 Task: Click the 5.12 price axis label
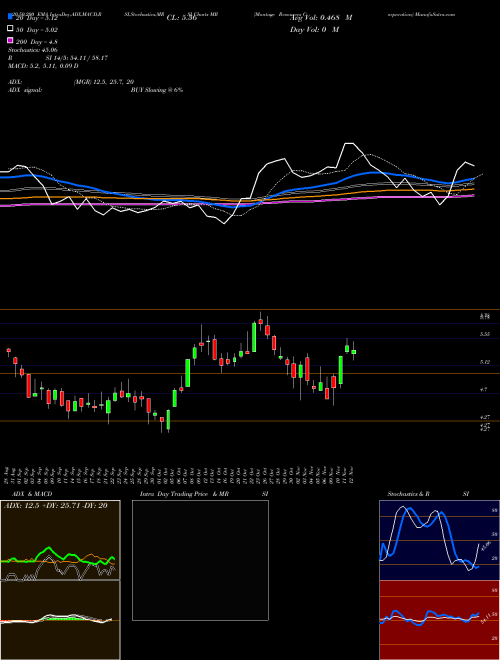484,362
